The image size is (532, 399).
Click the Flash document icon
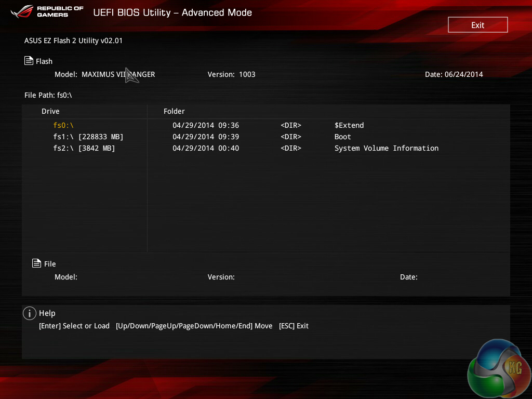(x=29, y=61)
